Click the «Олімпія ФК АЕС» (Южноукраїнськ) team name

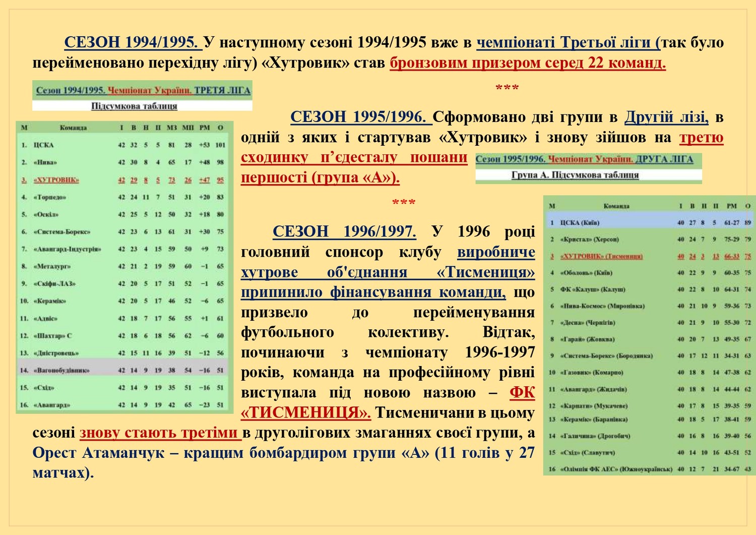[x=616, y=469]
